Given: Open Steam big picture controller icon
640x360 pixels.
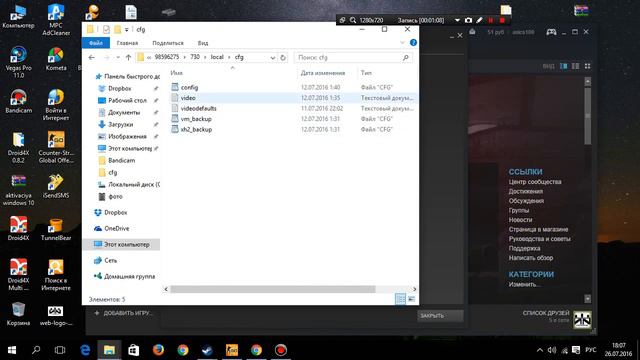Looking at the screenshot, I should click(551, 32).
